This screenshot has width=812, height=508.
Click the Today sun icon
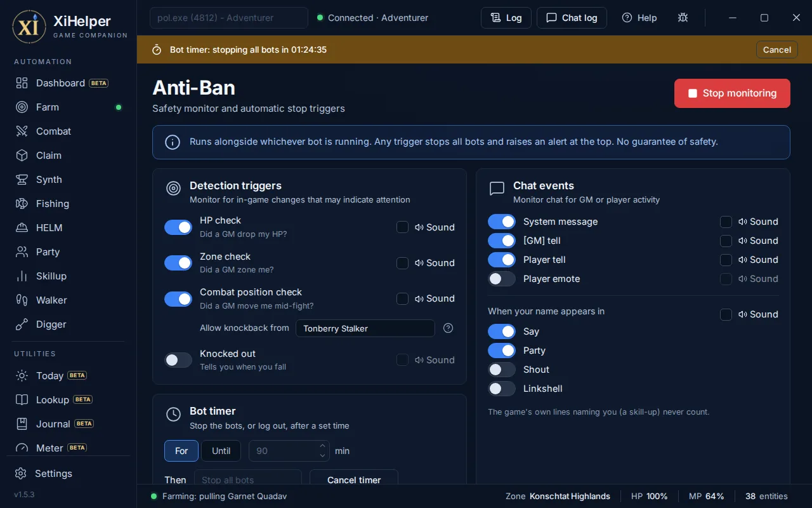point(22,376)
